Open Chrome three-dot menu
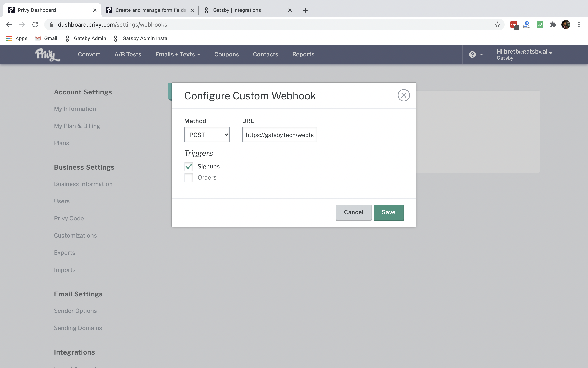588x368 pixels. tap(579, 25)
